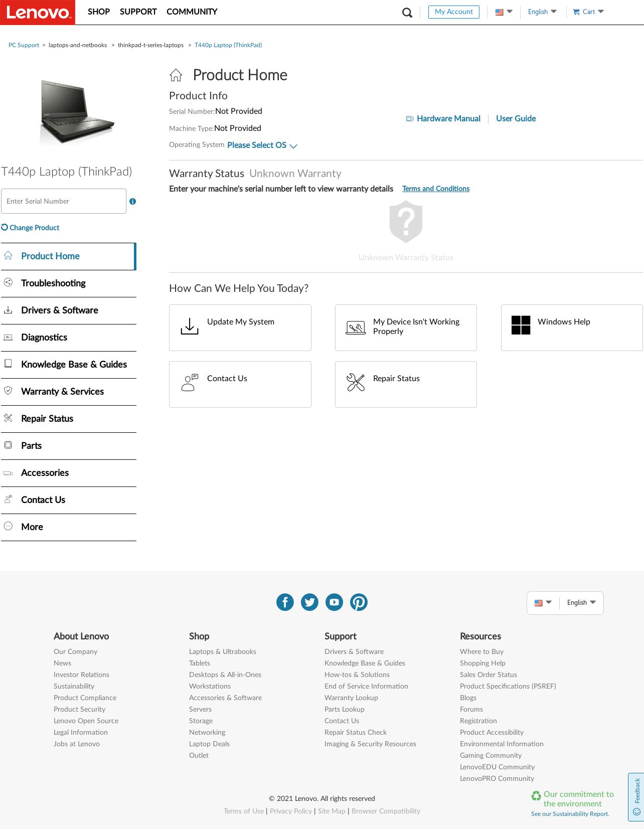The width and height of the screenshot is (644, 829).
Task: Click the laptop tools icon on My Device card
Action: (x=356, y=328)
